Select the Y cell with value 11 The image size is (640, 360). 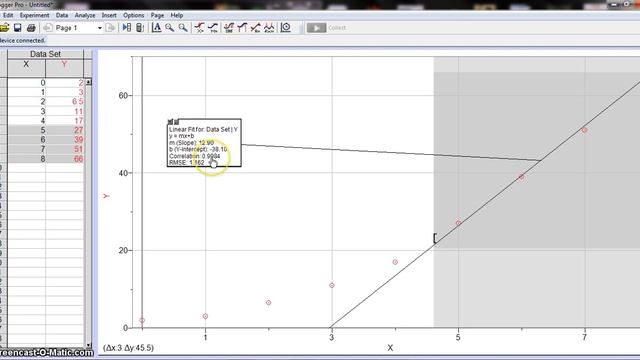64,111
